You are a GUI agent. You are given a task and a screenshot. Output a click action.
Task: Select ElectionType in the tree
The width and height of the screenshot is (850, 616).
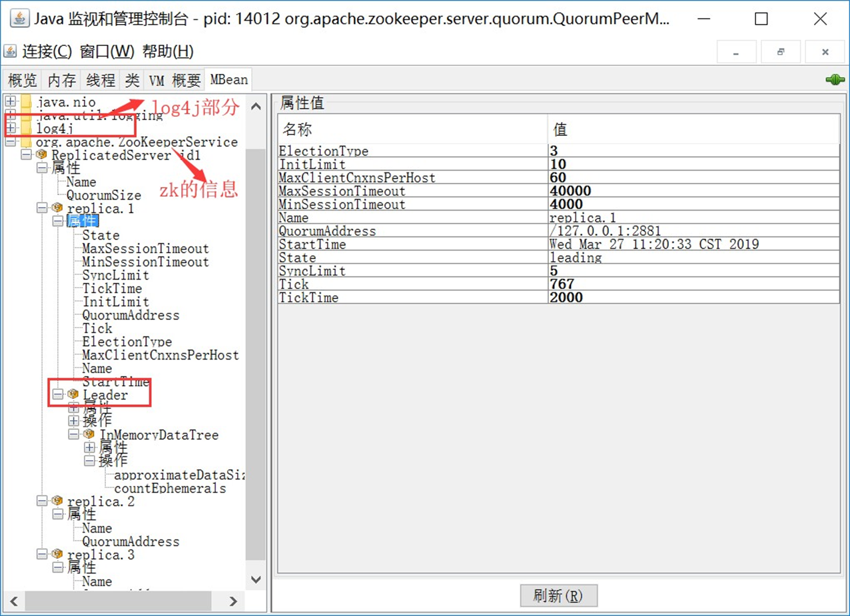pos(127,342)
